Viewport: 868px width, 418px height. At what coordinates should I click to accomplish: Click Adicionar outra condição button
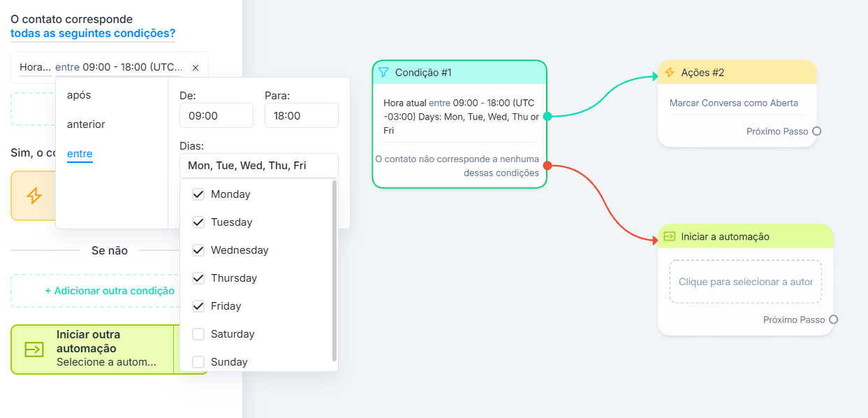pyautogui.click(x=110, y=291)
